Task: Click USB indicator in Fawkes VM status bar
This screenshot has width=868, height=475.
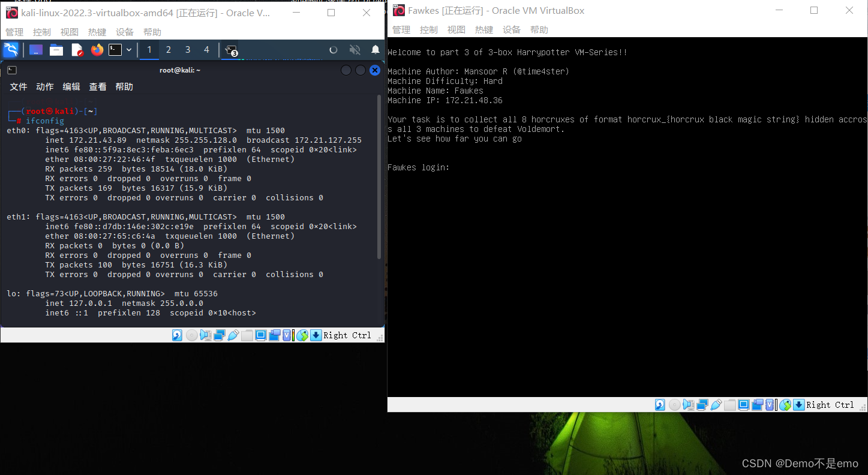Action: click(x=716, y=405)
